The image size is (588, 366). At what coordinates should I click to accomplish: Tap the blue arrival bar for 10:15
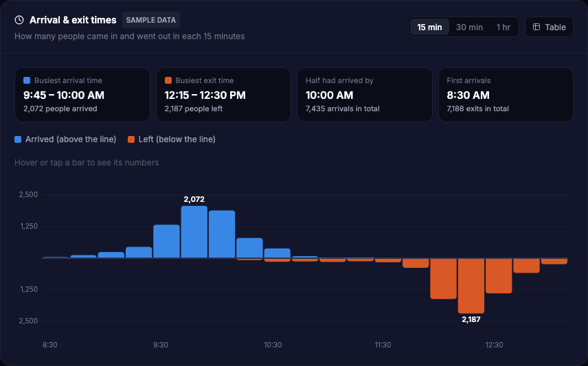249,247
